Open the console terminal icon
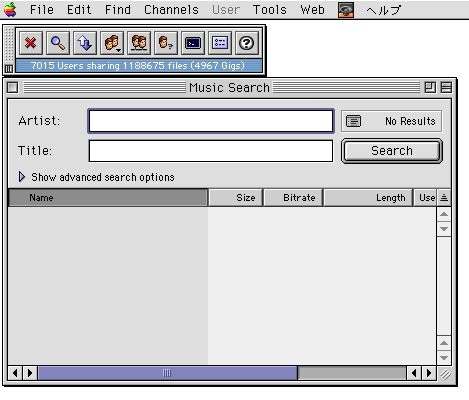469x400 pixels. tap(193, 43)
